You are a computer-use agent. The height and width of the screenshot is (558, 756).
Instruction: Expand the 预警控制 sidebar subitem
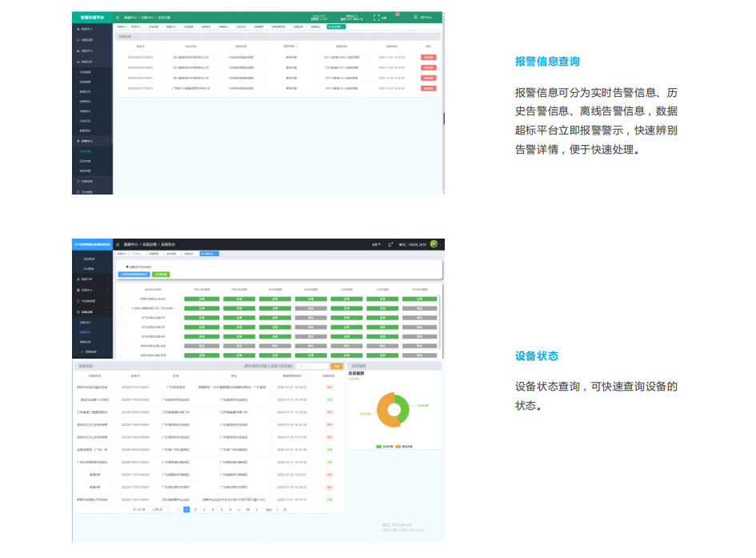(x=88, y=351)
